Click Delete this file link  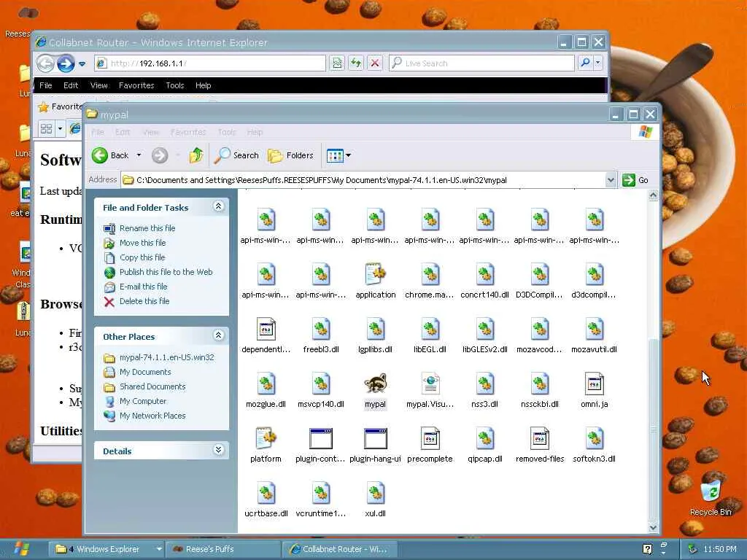click(144, 301)
